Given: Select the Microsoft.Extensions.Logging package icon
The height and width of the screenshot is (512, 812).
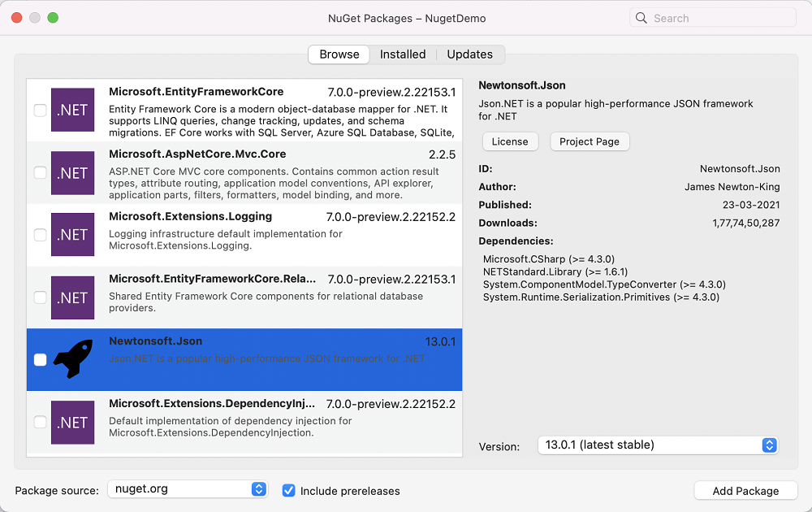Looking at the screenshot, I should (72, 234).
